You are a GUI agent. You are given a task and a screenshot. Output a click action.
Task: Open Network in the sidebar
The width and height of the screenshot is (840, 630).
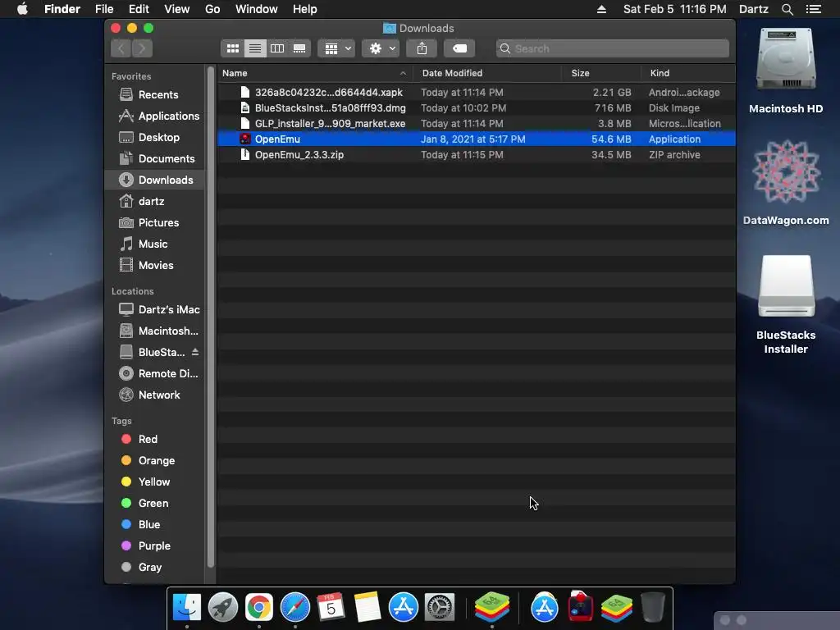155,395
